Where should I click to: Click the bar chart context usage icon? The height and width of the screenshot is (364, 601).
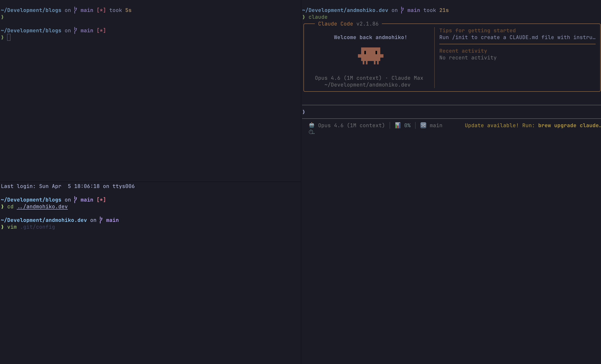click(398, 125)
